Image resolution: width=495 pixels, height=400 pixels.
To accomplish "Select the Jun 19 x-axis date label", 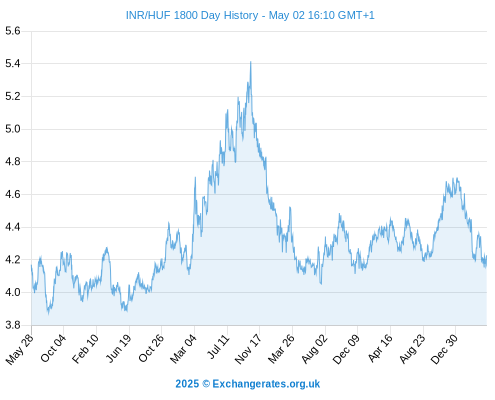I will (118, 349).
